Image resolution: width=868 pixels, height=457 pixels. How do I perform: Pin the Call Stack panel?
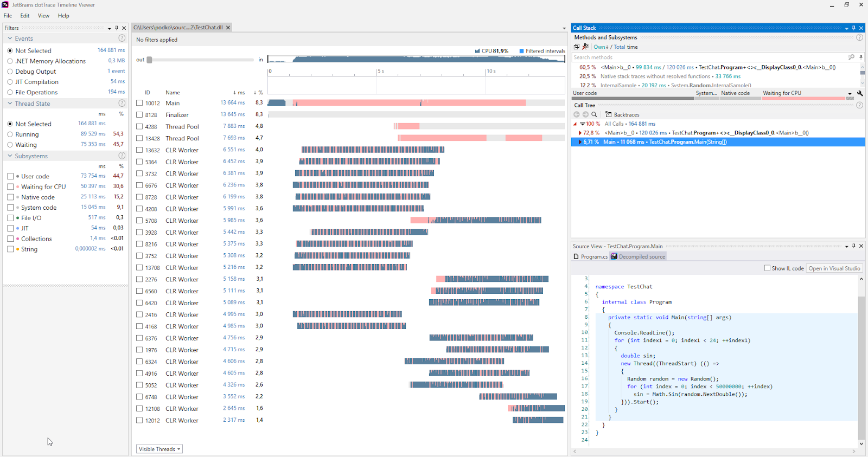[853, 28]
